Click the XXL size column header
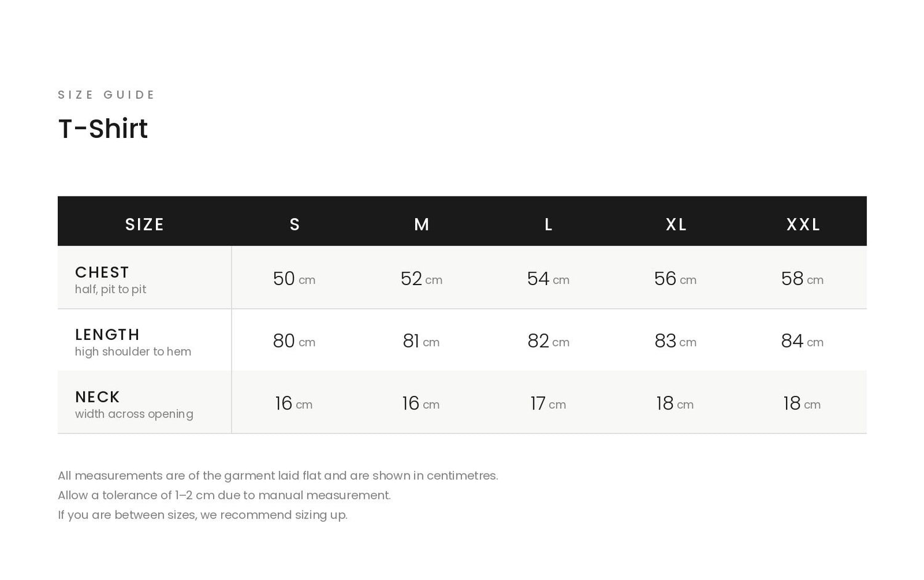 tap(803, 225)
